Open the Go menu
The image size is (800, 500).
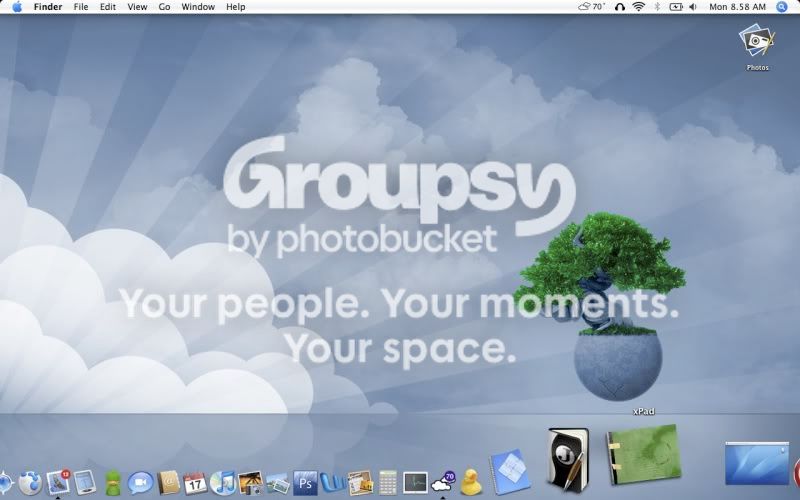164,7
